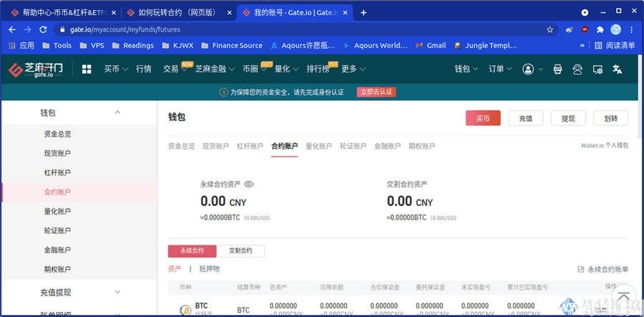This screenshot has width=644, height=317.
Task: Click the customer support headset icon
Action: click(x=577, y=69)
